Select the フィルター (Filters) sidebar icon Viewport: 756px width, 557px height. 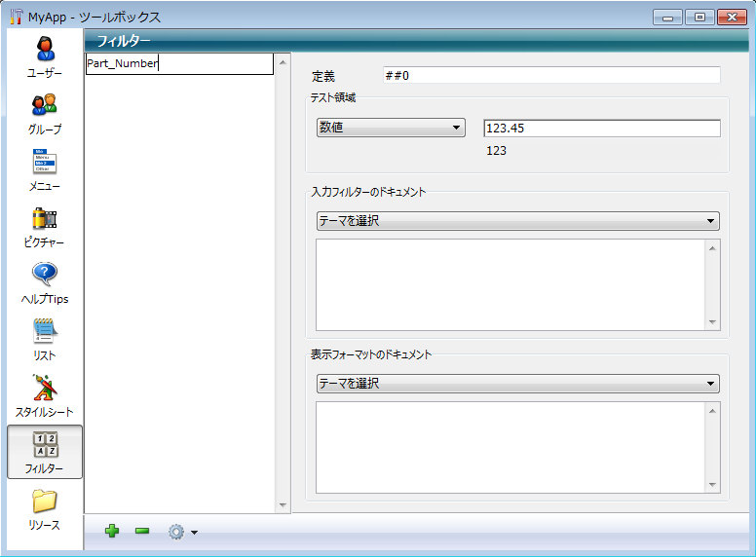pos(44,445)
